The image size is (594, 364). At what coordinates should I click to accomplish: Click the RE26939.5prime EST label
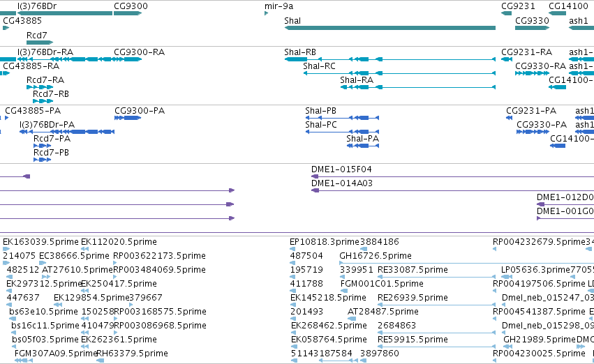click(x=413, y=298)
